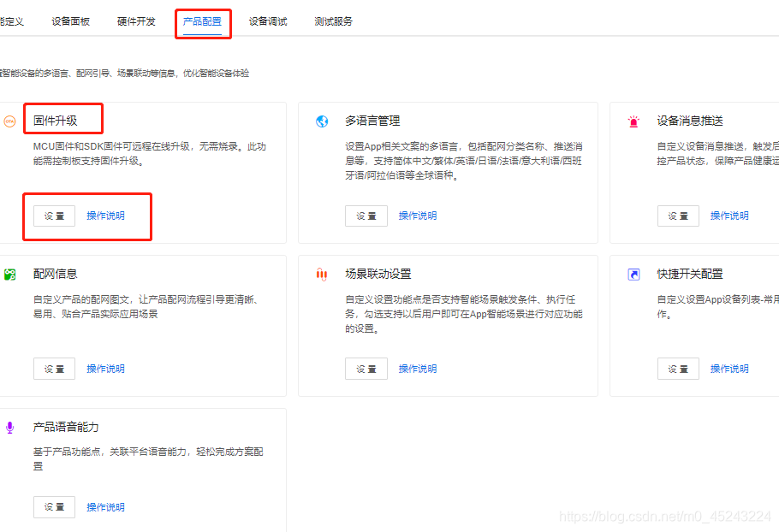Viewport: 779px width, 532px height.
Task: Click the 产品语音能力 card title
Action: 66,427
